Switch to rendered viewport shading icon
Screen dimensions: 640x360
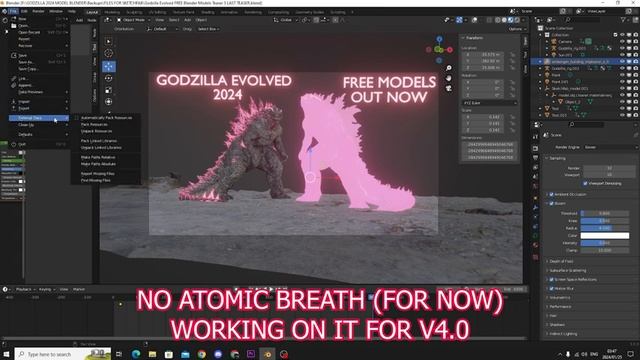tap(517, 20)
